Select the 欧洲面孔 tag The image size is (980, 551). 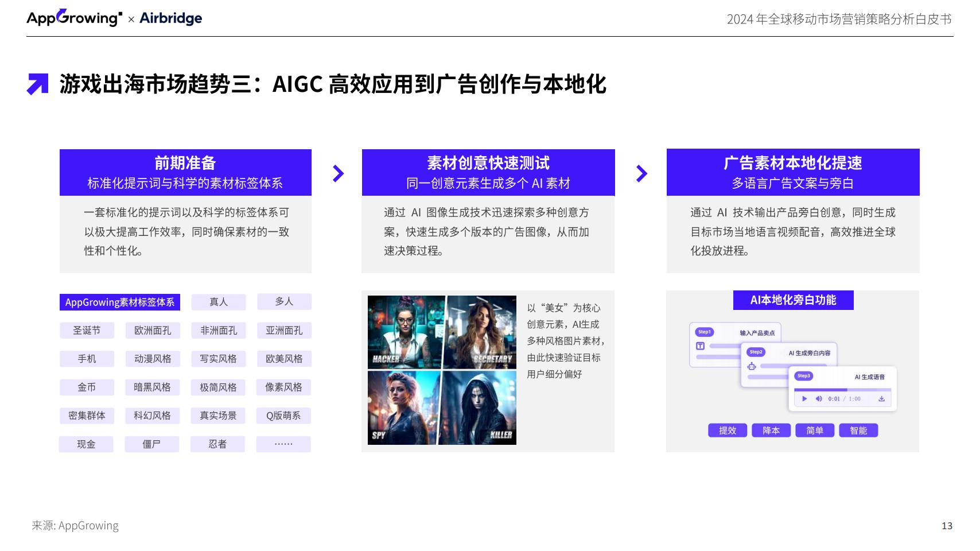[153, 331]
